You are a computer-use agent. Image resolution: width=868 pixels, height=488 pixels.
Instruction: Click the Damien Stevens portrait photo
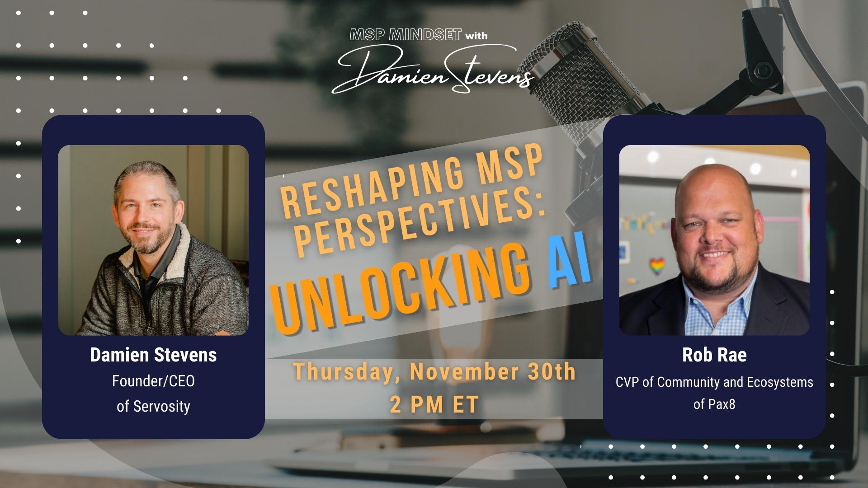pos(153,240)
